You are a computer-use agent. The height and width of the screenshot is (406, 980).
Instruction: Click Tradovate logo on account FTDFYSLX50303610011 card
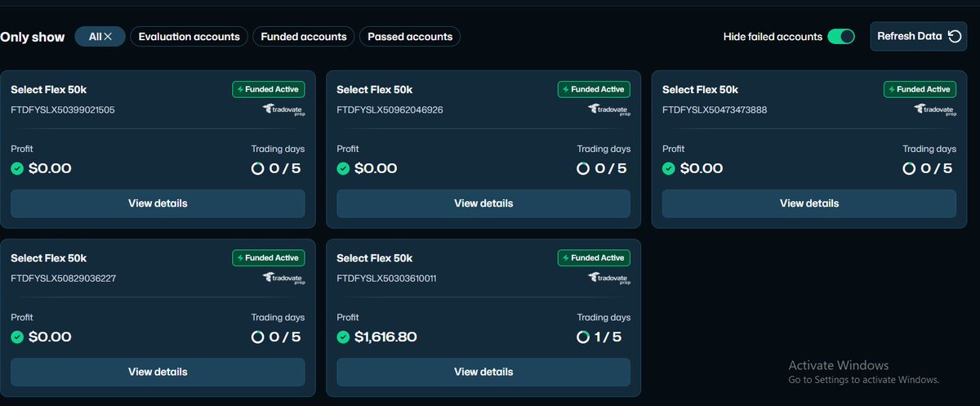[609, 278]
